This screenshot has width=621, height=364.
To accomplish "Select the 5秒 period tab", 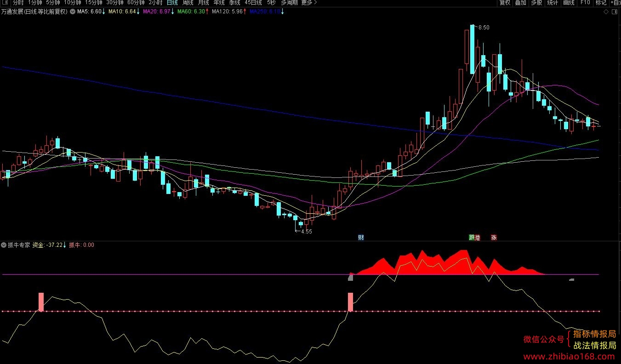I will click(x=271, y=3).
